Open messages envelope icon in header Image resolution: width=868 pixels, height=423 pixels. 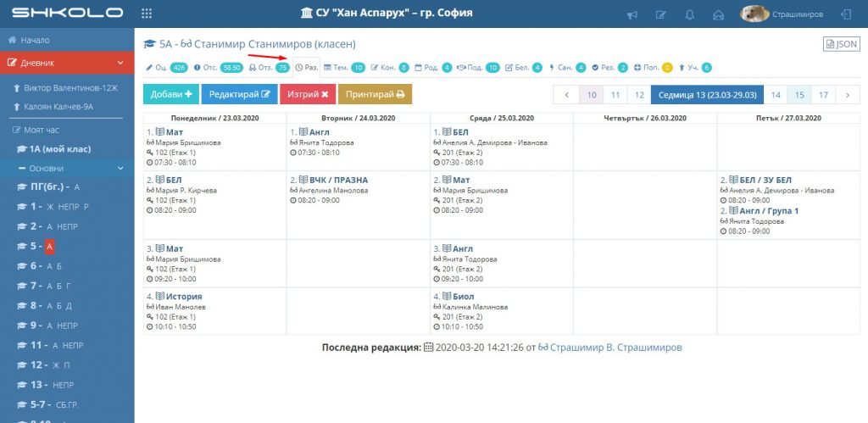coord(719,15)
